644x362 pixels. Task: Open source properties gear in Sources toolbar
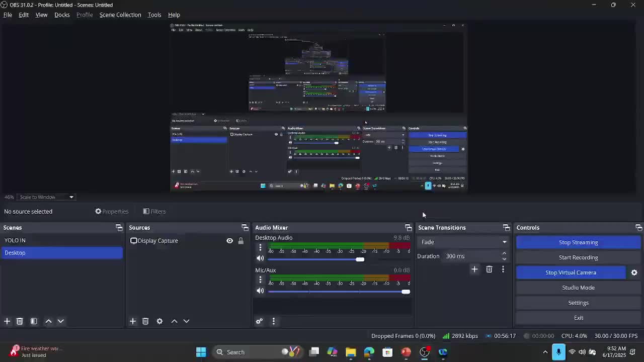coord(159,321)
